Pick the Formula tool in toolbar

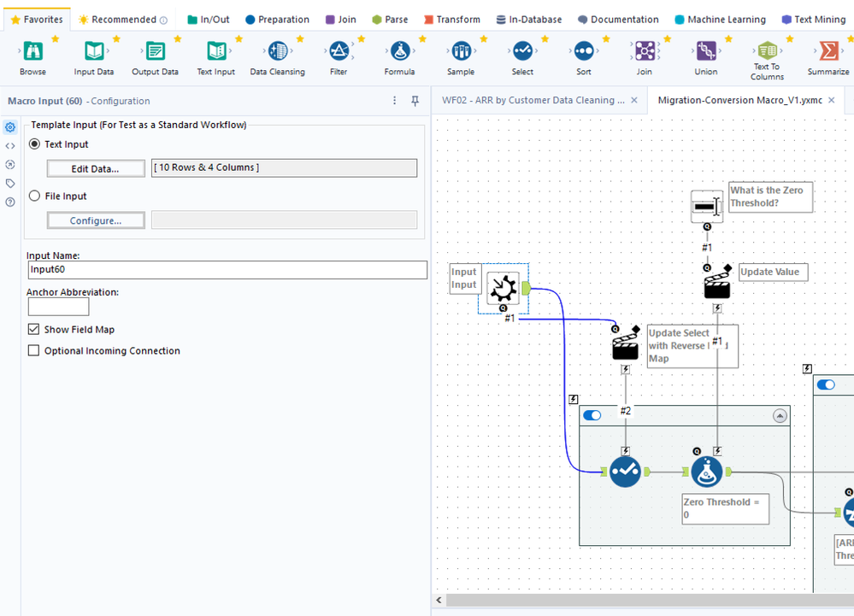tap(399, 52)
